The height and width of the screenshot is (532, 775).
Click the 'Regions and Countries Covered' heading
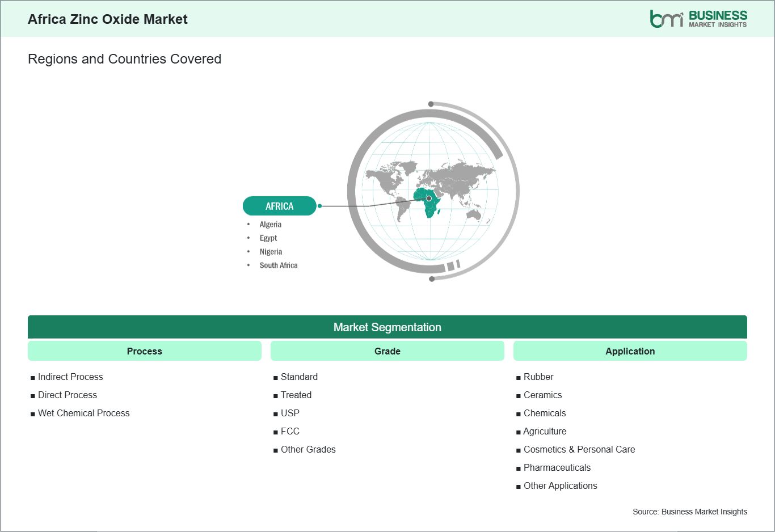coord(125,59)
